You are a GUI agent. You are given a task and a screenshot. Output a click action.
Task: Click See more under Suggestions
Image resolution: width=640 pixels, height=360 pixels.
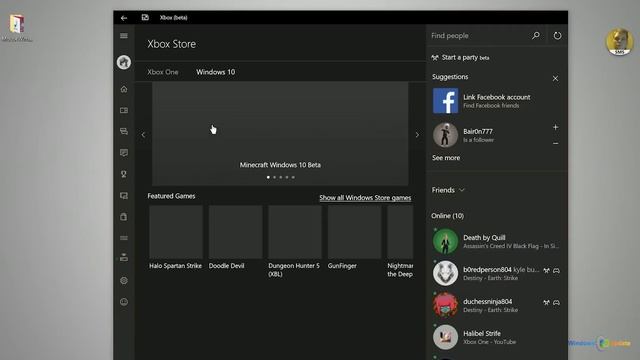pyautogui.click(x=446, y=158)
